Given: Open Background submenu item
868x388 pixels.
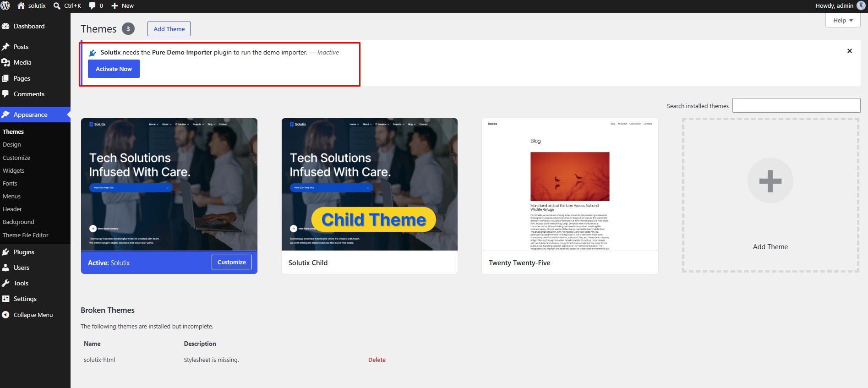Looking at the screenshot, I should click(18, 222).
